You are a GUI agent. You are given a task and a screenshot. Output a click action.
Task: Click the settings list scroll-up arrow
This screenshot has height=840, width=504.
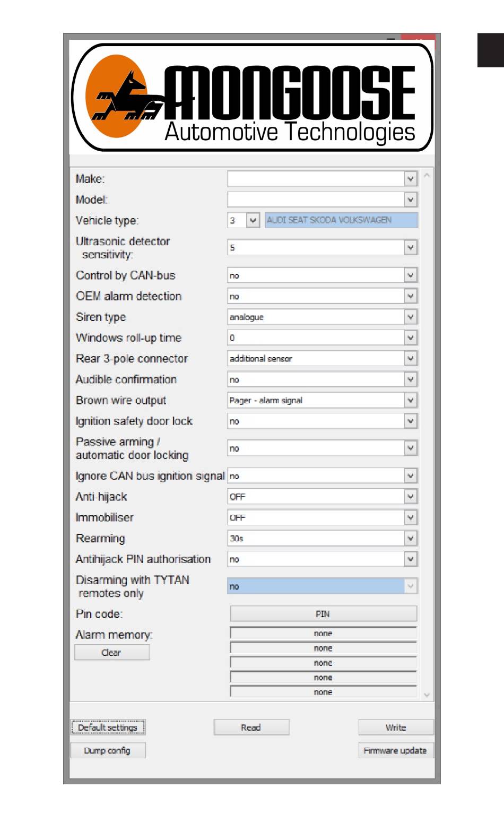pos(427,175)
